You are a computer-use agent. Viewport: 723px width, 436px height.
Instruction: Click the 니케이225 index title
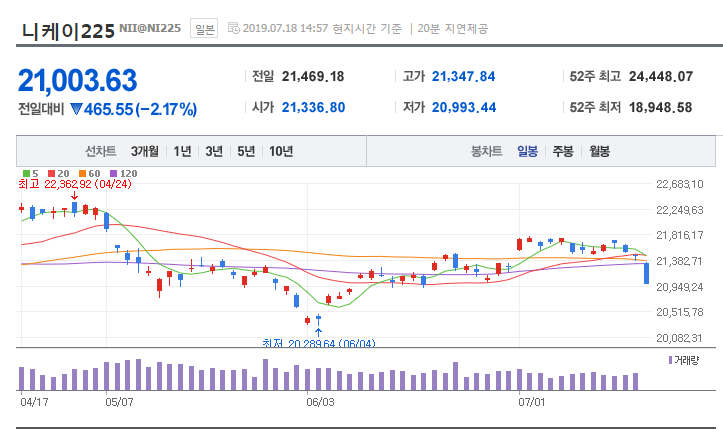(68, 31)
